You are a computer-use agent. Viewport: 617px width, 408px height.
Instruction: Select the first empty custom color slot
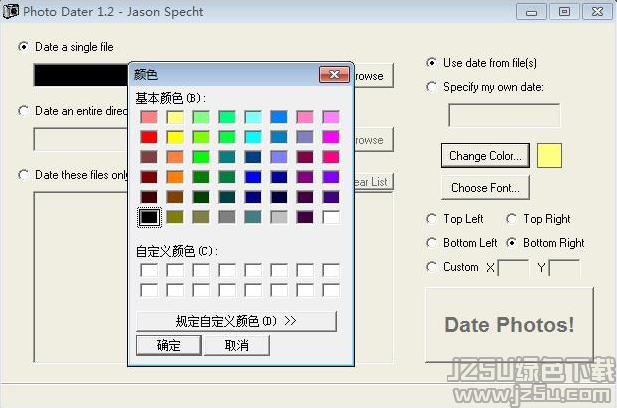149,270
